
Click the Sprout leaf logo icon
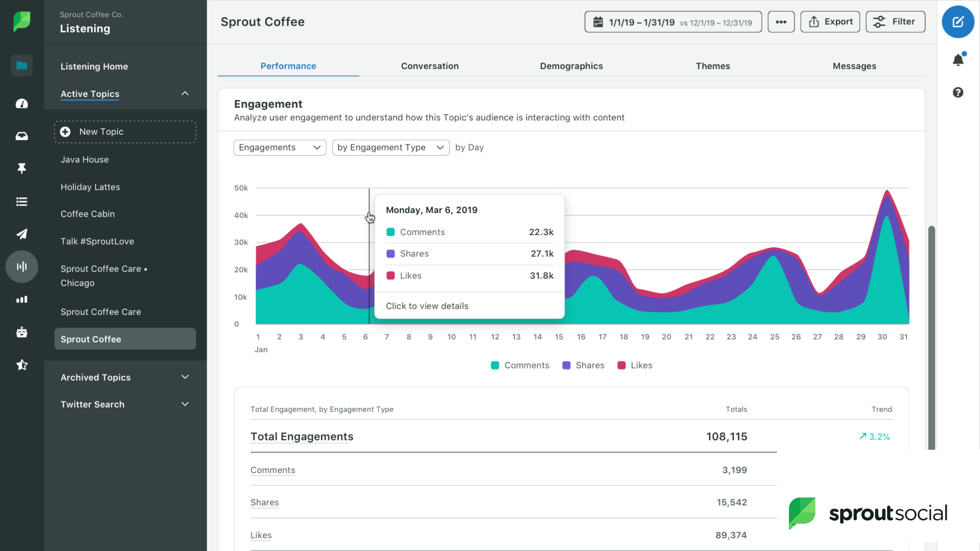click(21, 21)
